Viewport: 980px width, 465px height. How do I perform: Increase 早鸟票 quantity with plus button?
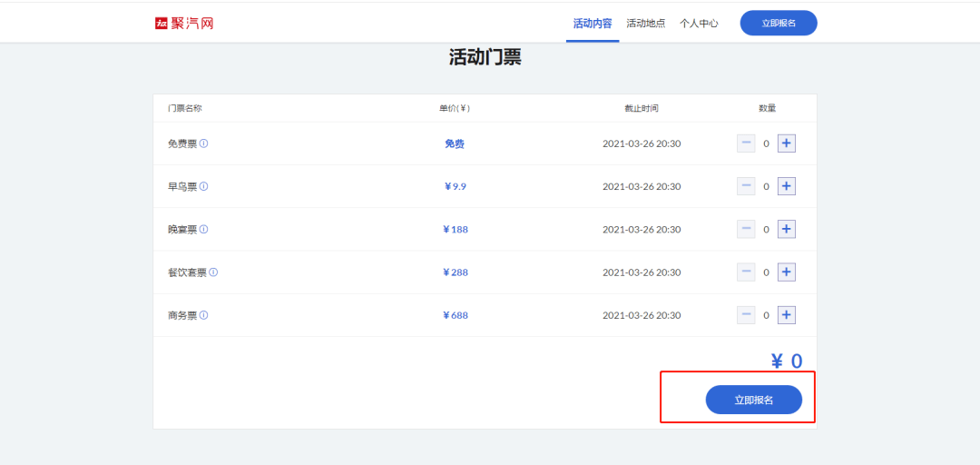[787, 186]
